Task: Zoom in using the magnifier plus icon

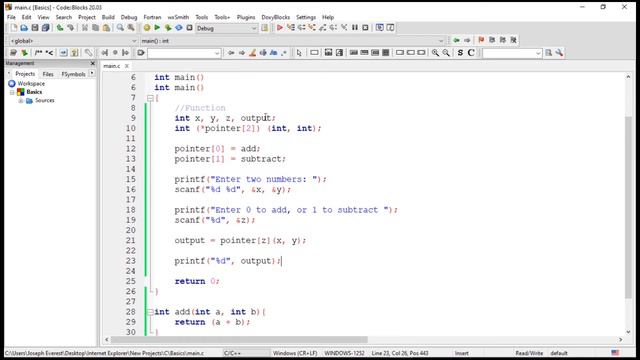Action: pos(435,53)
